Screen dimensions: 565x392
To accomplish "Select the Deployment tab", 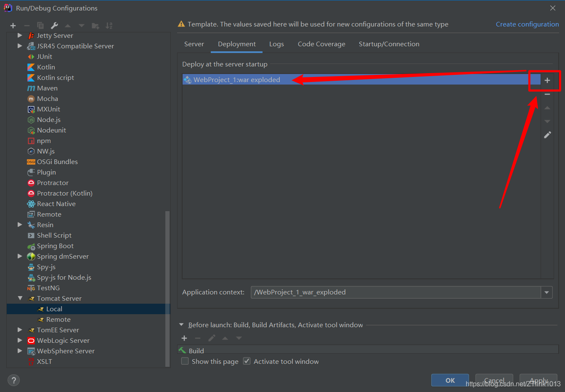I will [x=237, y=44].
